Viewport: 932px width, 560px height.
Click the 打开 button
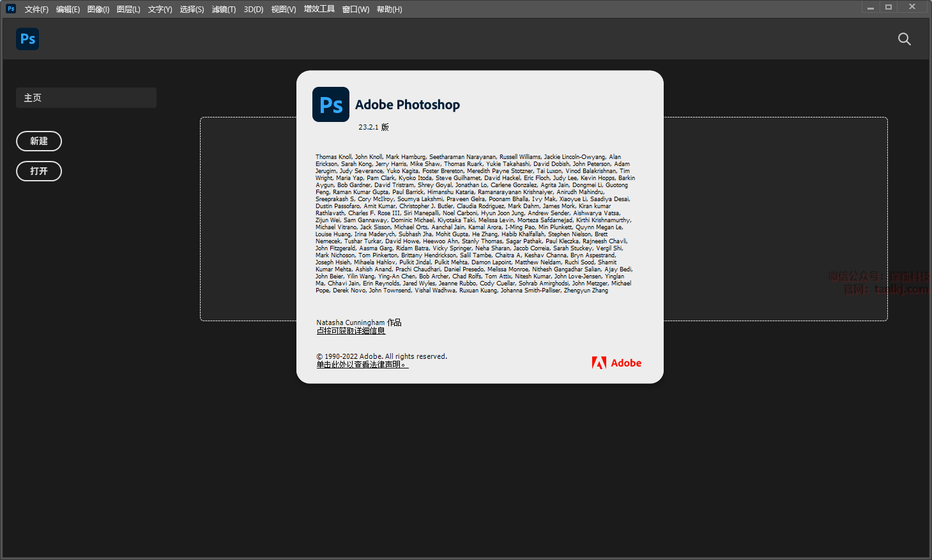[x=39, y=171]
